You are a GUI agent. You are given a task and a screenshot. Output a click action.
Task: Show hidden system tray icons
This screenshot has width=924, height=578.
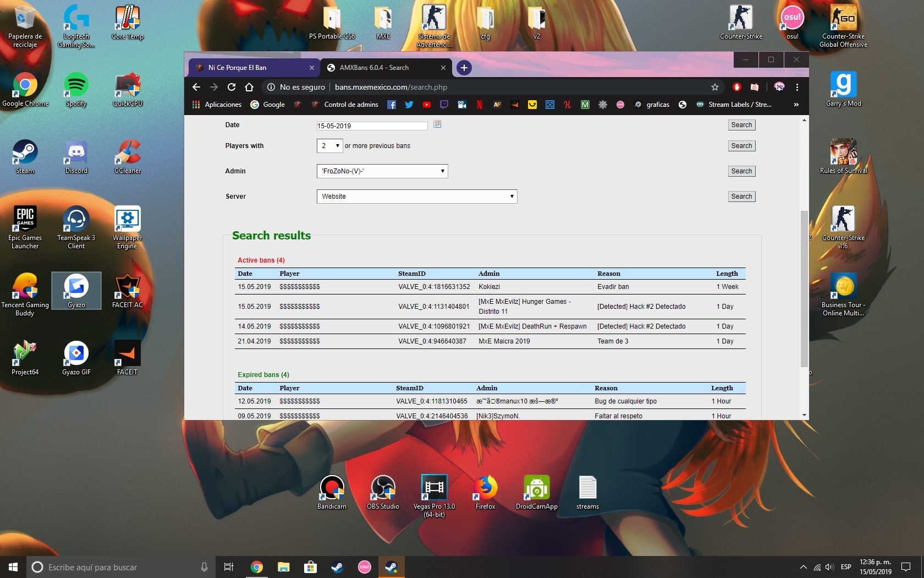click(x=804, y=567)
